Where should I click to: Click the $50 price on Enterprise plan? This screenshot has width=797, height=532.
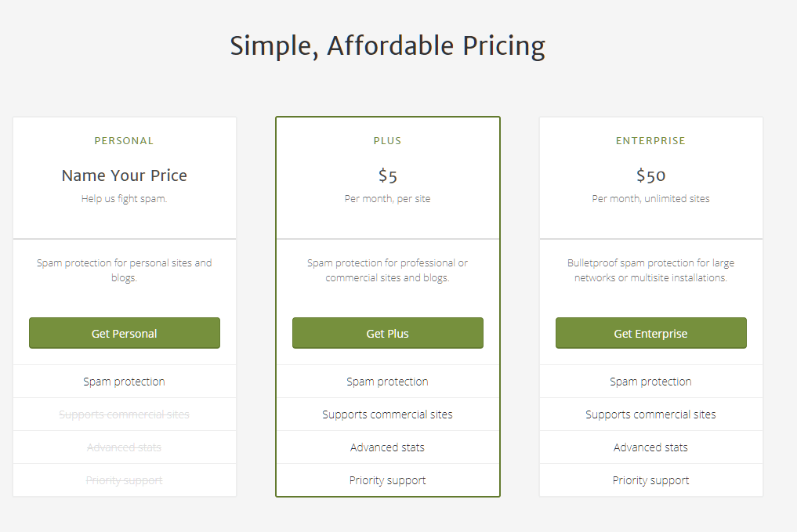[x=651, y=176]
